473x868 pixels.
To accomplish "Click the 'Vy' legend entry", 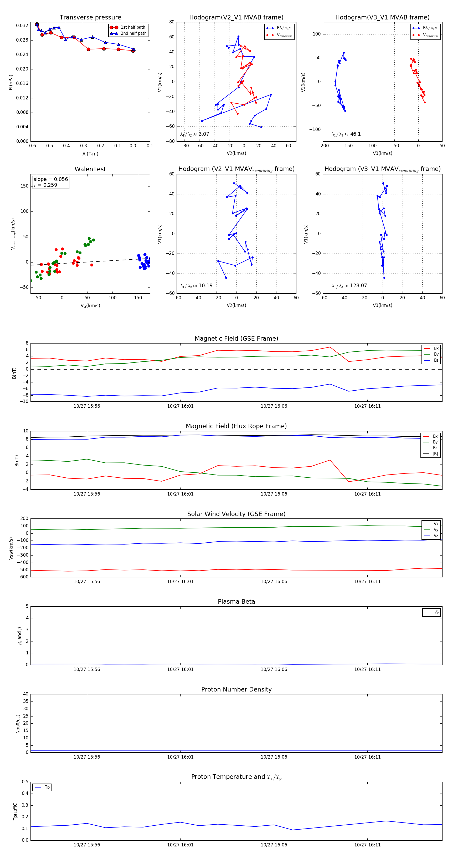I will click(431, 530).
